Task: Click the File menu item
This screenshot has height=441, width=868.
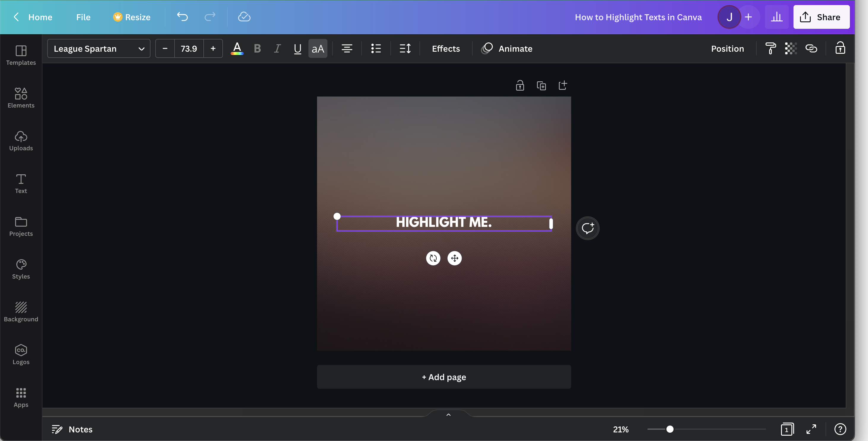Action: [83, 17]
